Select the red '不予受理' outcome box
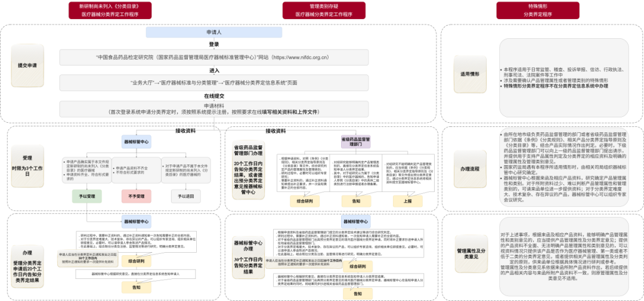 (136, 196)
